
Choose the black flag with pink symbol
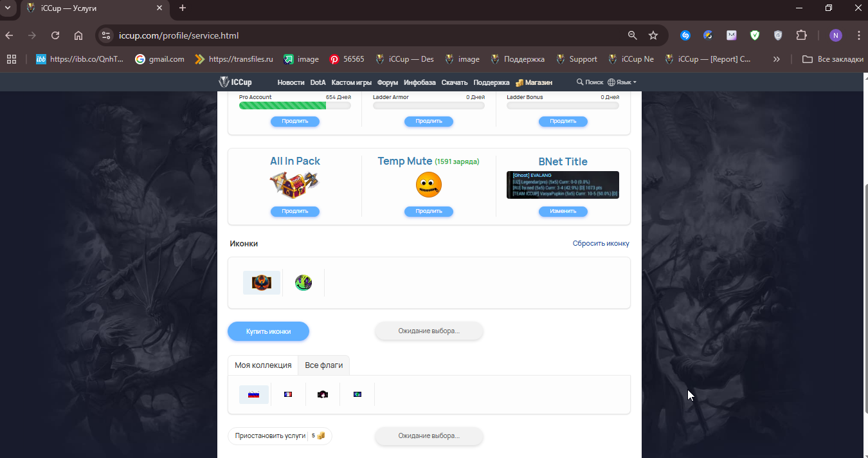[x=323, y=394]
